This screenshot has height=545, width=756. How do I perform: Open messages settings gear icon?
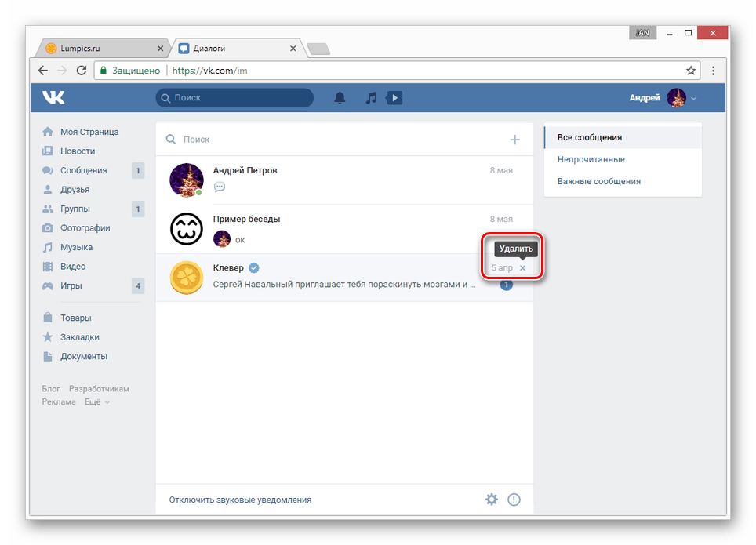(x=492, y=500)
